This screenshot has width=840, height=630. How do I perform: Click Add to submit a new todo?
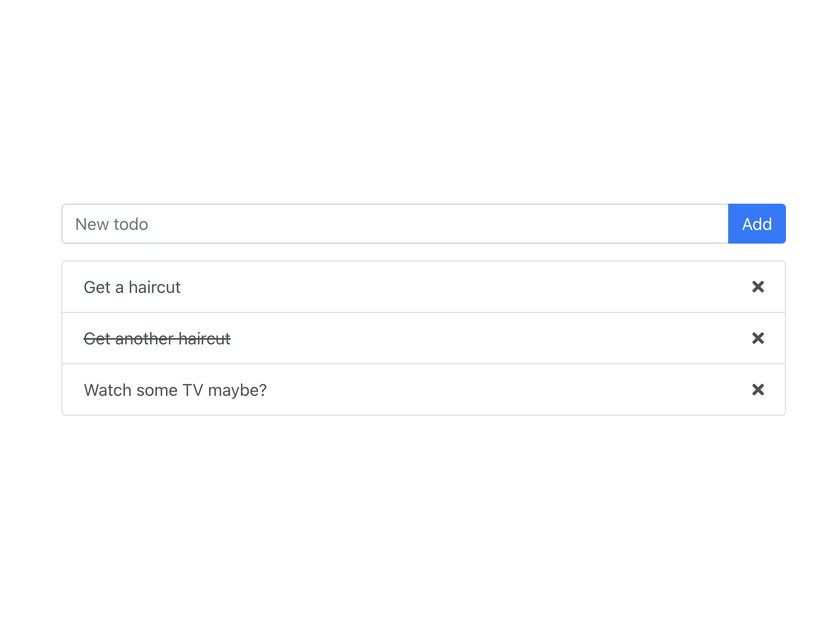[757, 224]
